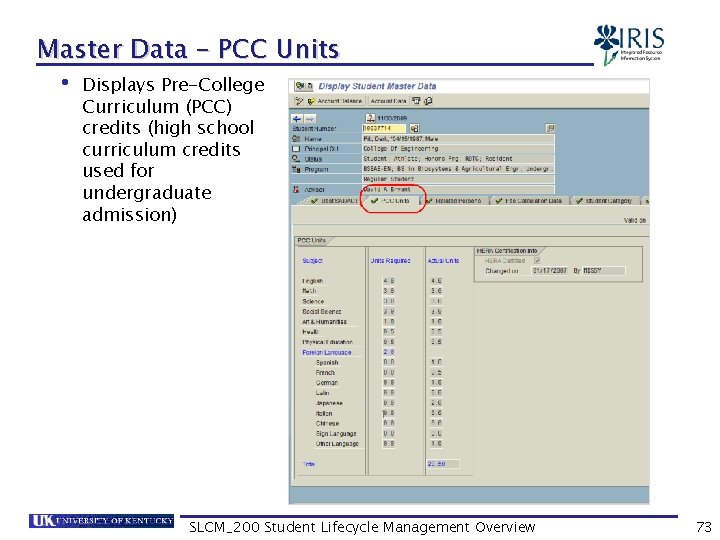This screenshot has width=720, height=540.
Task: Click the Chinese row label
Action: pos(327,423)
